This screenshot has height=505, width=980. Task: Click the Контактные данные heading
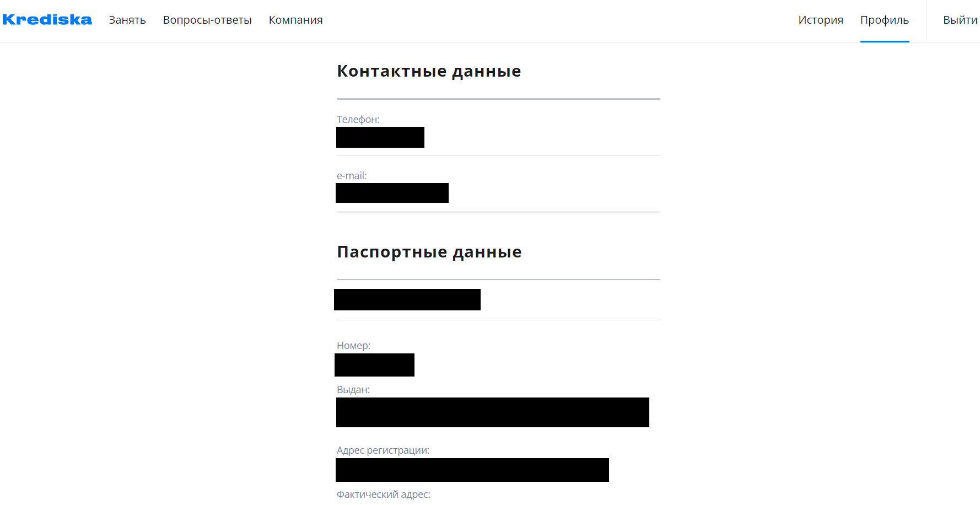429,71
